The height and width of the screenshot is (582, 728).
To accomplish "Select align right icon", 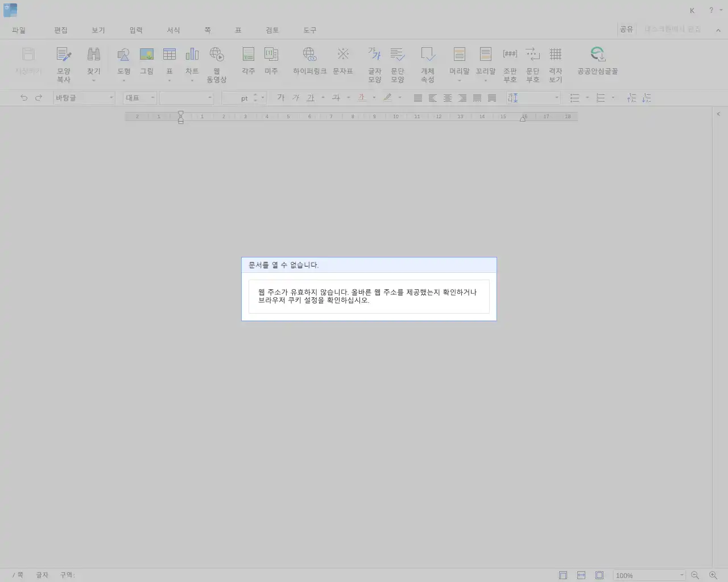I will pyautogui.click(x=462, y=98).
